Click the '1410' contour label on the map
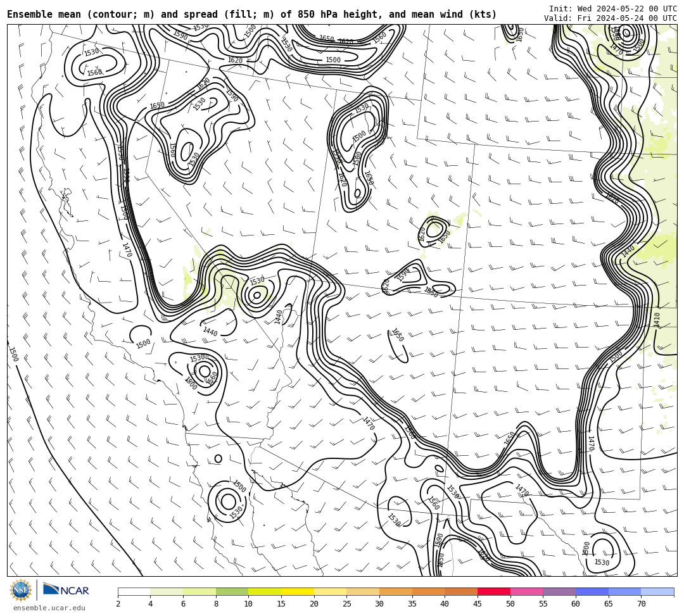Screen dimensions: 684x616 pyautogui.click(x=657, y=320)
